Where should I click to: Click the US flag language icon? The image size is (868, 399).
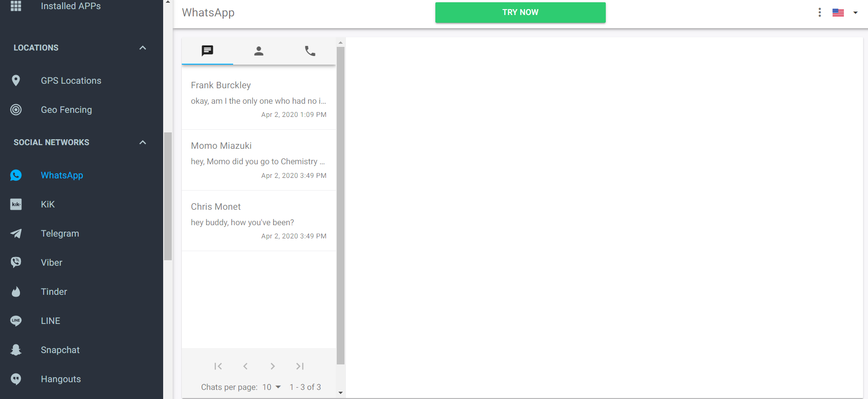coord(838,13)
